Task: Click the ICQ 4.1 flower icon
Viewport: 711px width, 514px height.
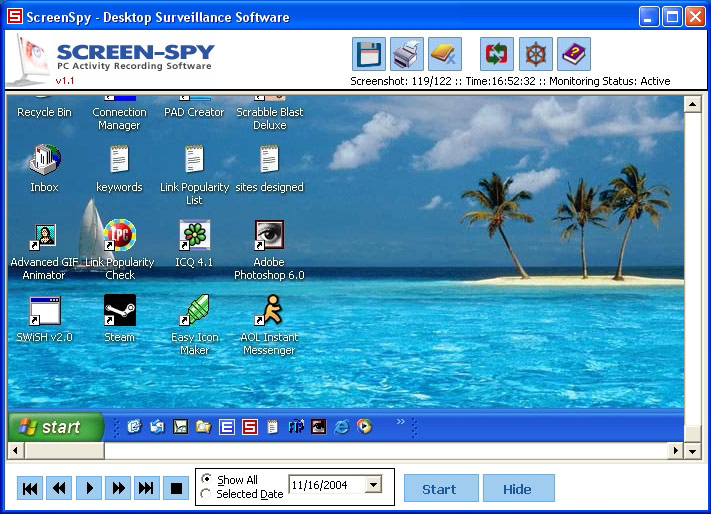Action: point(195,235)
